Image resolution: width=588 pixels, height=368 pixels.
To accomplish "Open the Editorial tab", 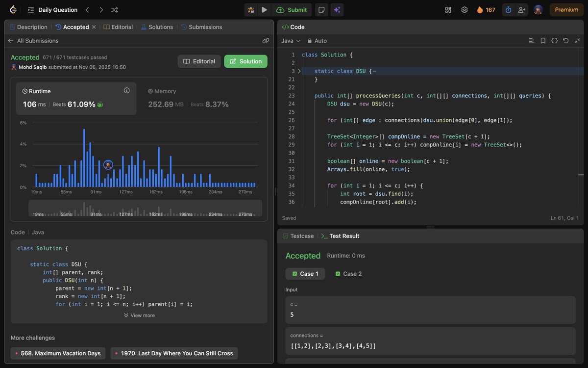I will coord(118,27).
